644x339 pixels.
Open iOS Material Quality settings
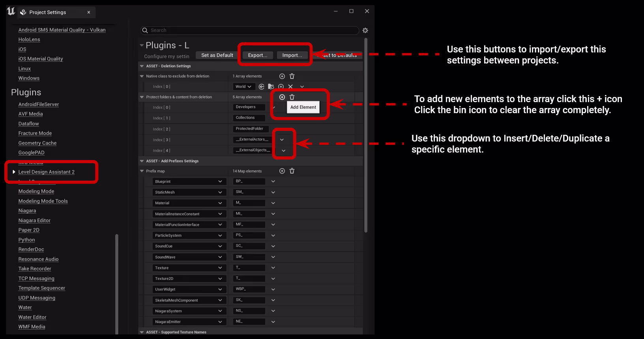tap(41, 59)
